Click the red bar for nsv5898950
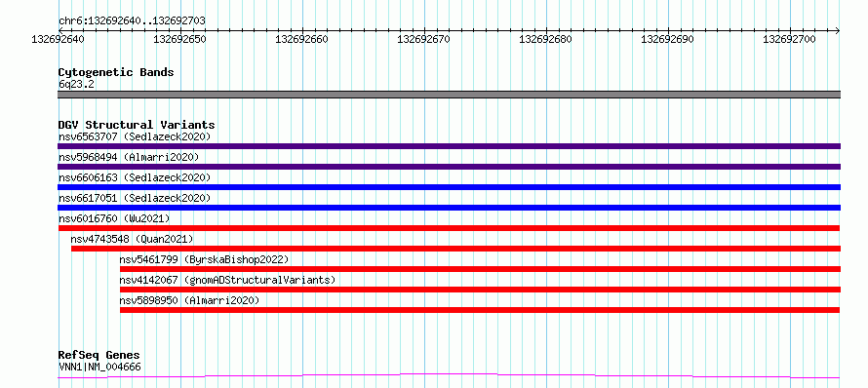The height and width of the screenshot is (388, 868). [480, 310]
